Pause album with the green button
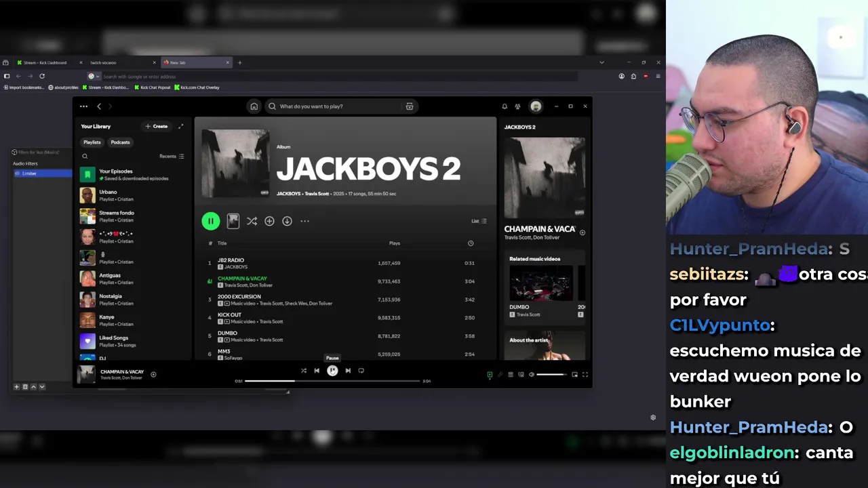 click(x=211, y=221)
